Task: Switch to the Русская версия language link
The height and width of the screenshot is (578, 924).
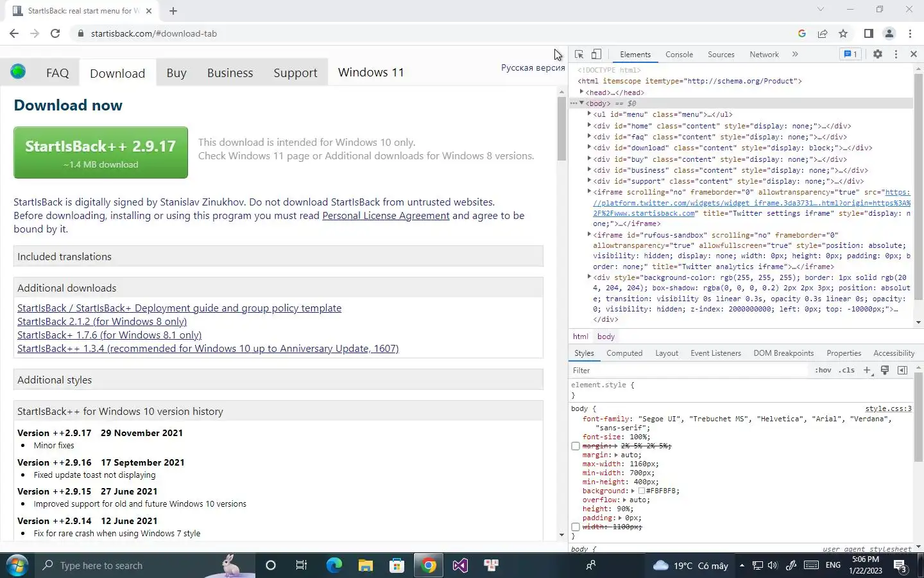Action: point(533,67)
